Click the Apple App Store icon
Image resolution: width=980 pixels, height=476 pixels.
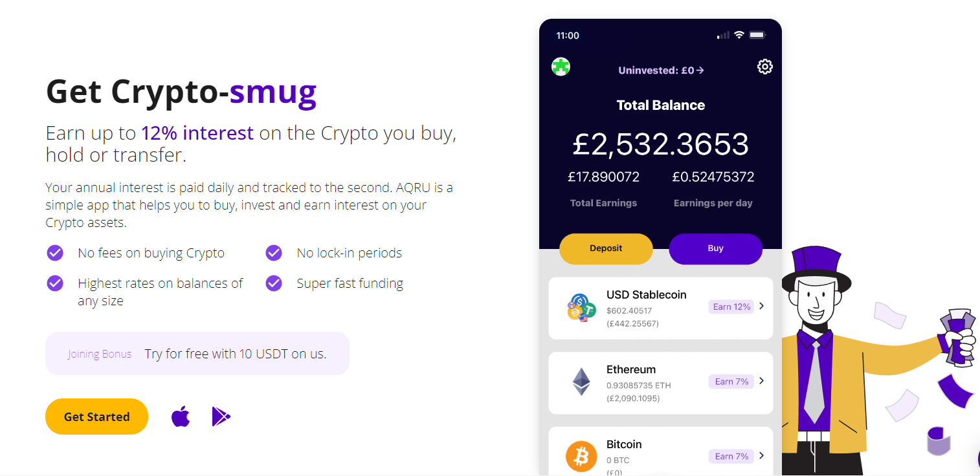click(181, 416)
